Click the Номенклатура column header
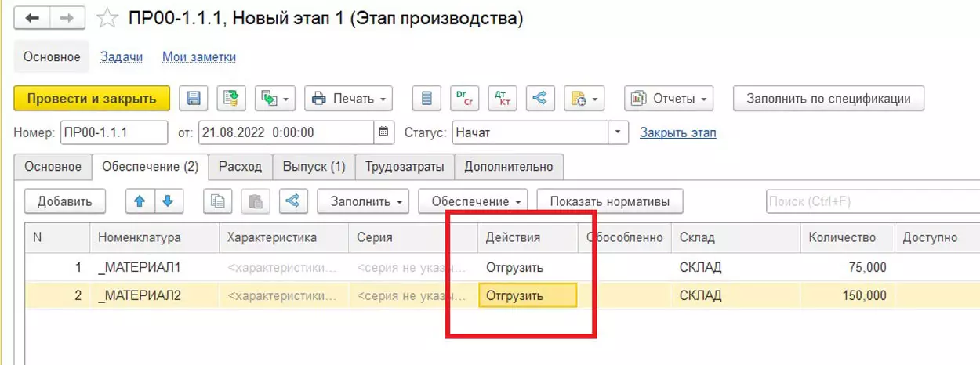980x365 pixels. (154, 237)
